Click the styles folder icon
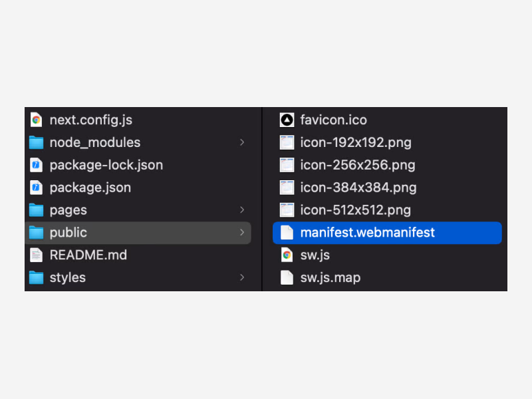 pyautogui.click(x=36, y=277)
